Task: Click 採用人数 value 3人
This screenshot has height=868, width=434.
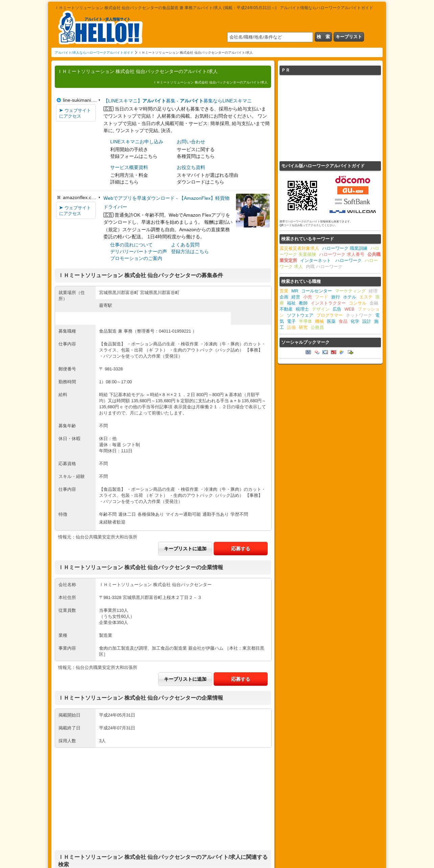Action: pyautogui.click(x=102, y=741)
